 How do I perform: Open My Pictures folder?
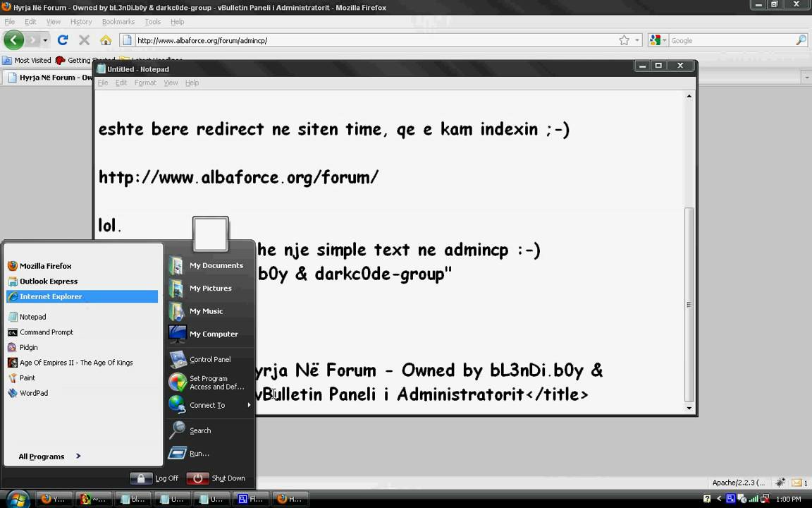[x=210, y=288]
